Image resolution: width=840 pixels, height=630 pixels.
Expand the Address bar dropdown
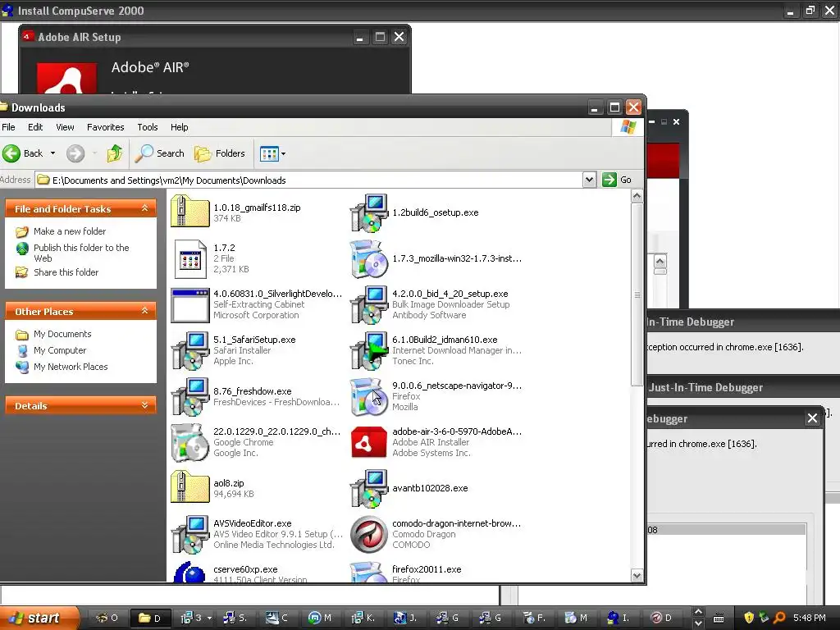pos(589,180)
